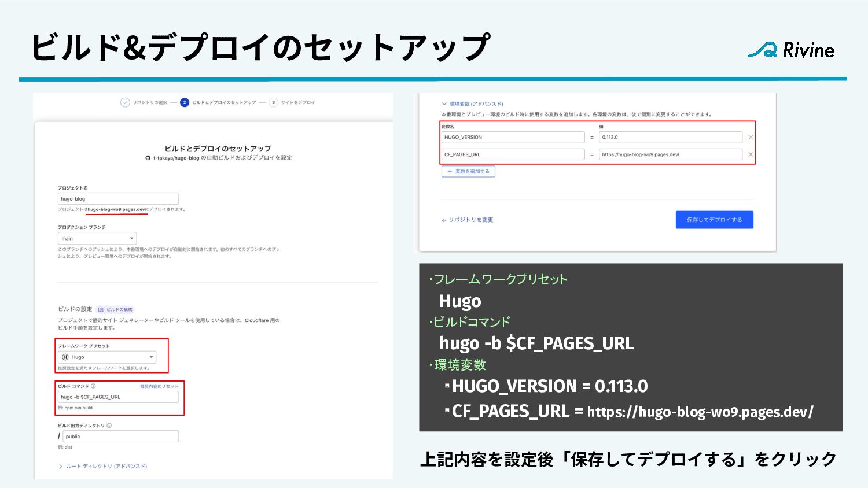Collapse 環境変数 (アドバンスド) section
Screen dimensions: 868x488
472,104
